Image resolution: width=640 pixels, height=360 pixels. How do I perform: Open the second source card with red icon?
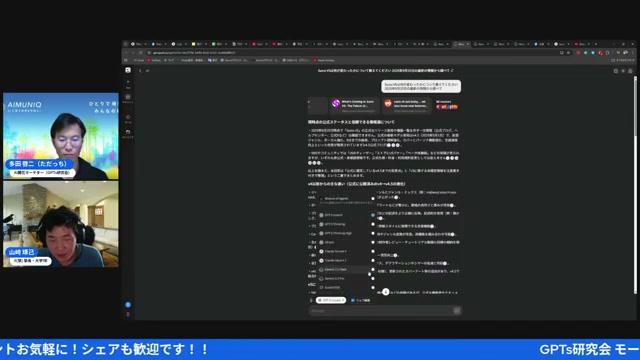(x=406, y=104)
